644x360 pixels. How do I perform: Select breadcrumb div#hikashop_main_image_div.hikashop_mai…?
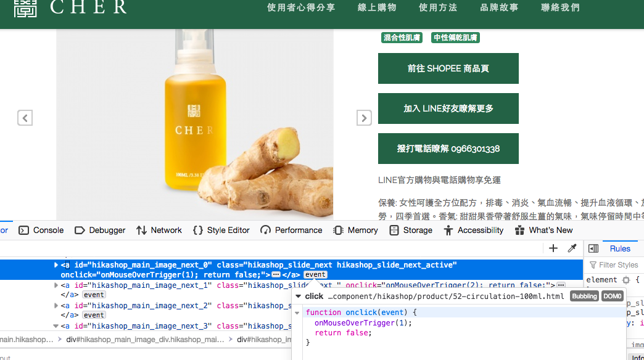tap(145, 340)
